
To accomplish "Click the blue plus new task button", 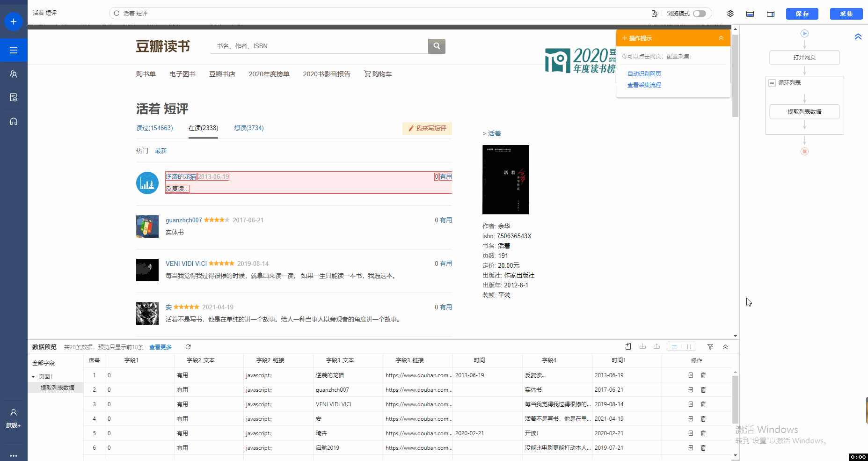I will pos(14,22).
